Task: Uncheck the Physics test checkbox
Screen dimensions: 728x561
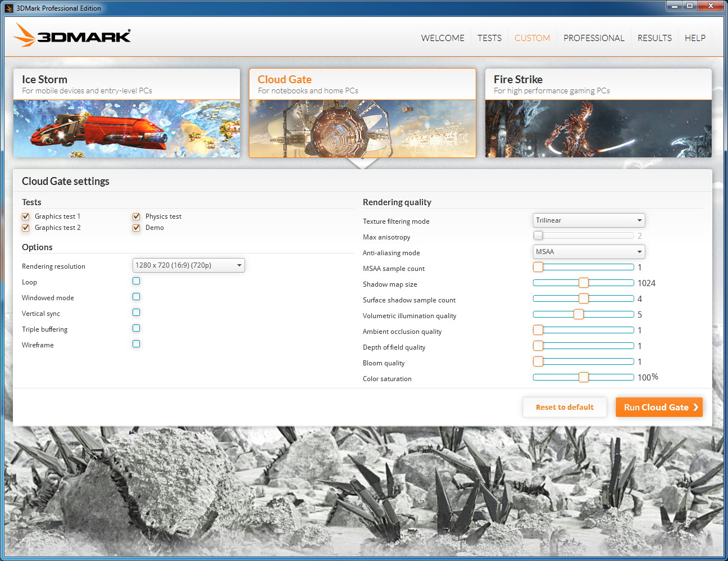Action: 136,216
